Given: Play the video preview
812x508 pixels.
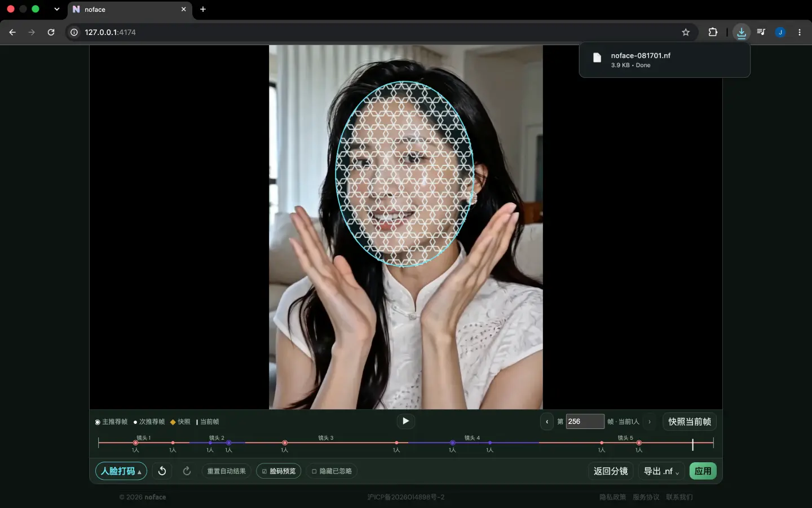Looking at the screenshot, I should 405,421.
